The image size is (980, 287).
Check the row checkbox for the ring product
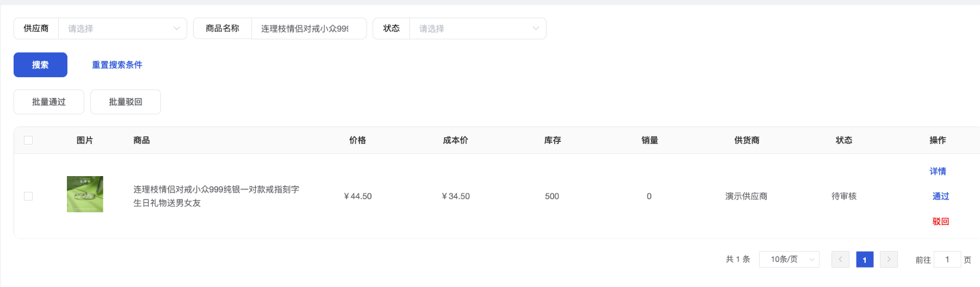tap(28, 196)
